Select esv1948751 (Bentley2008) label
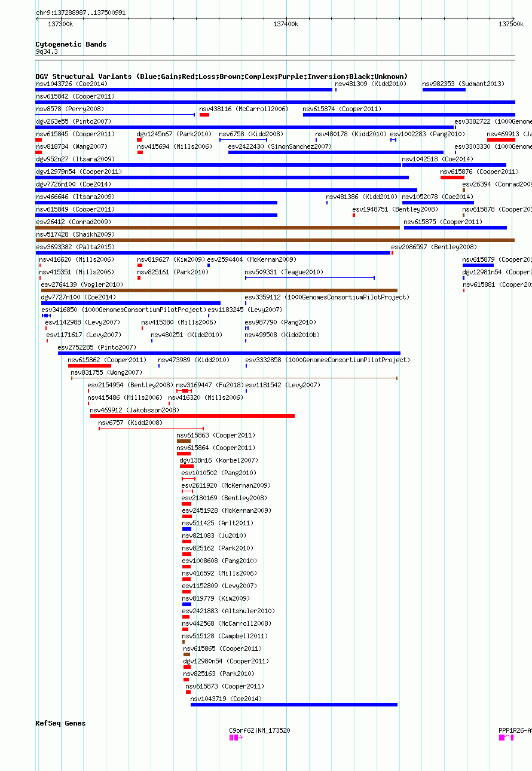Screen dimensions: 532x771 point(395,209)
